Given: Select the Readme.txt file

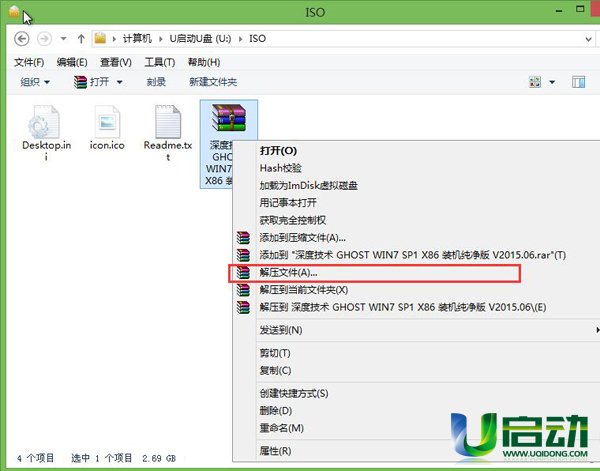Looking at the screenshot, I should click(168, 132).
